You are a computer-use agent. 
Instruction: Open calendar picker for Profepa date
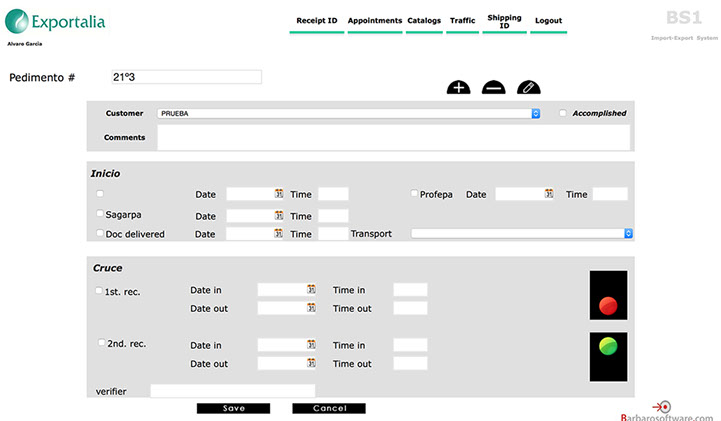click(x=548, y=194)
